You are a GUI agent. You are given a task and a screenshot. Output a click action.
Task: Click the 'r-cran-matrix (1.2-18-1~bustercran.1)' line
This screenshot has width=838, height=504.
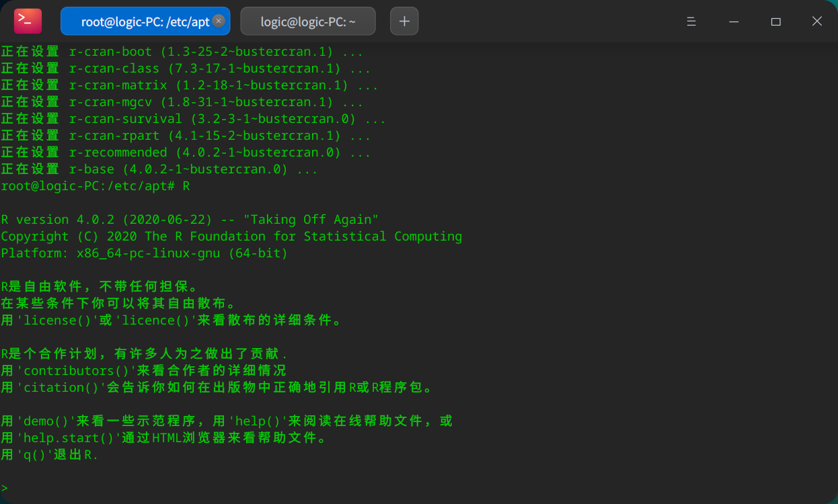(x=189, y=85)
